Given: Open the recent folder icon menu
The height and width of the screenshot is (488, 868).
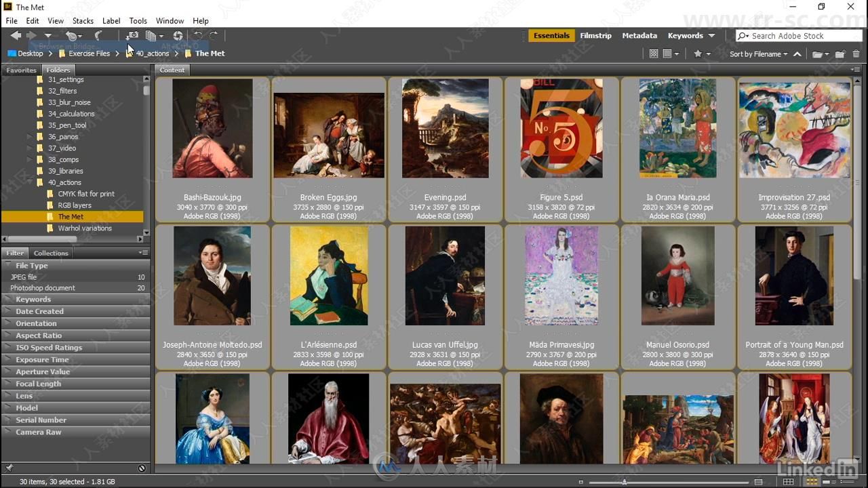Looking at the screenshot, I should click(821, 54).
